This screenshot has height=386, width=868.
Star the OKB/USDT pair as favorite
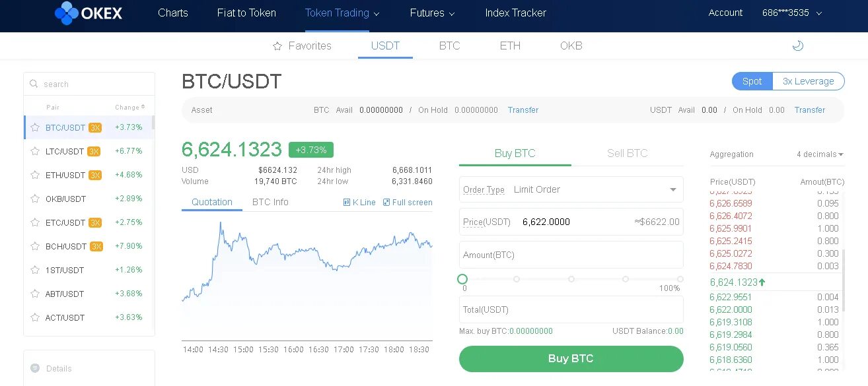35,199
